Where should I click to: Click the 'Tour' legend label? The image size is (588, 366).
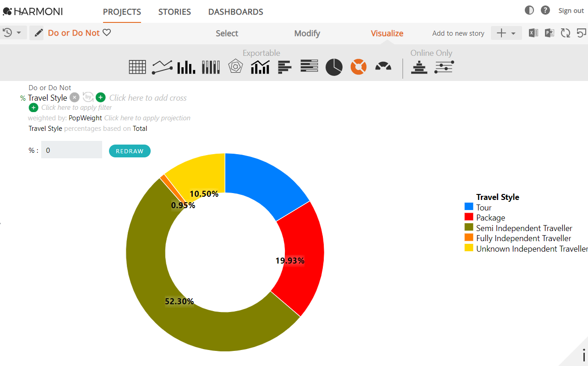click(x=484, y=207)
